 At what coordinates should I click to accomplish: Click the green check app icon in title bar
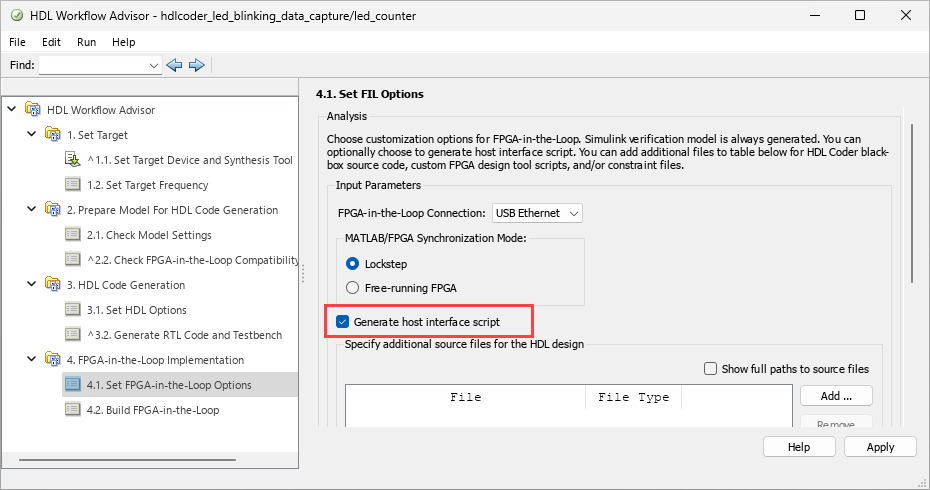coord(17,15)
